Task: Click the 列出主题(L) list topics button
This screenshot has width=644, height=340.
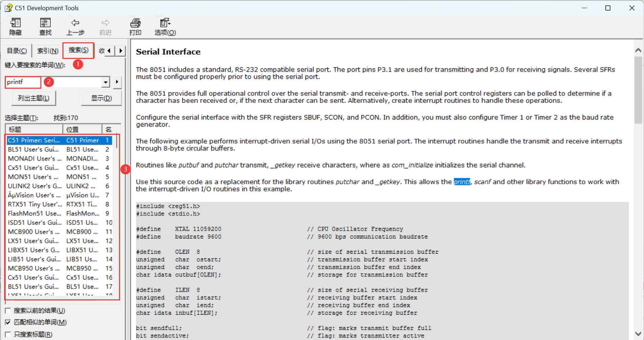Action: tap(34, 98)
